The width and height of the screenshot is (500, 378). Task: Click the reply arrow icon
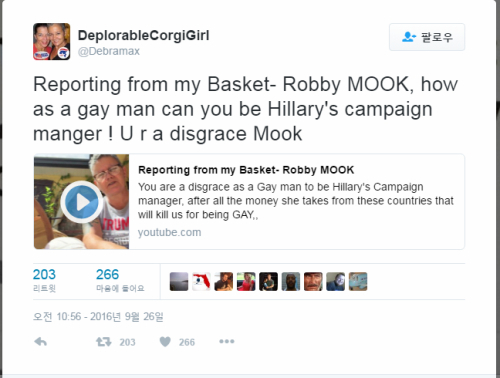click(x=40, y=342)
